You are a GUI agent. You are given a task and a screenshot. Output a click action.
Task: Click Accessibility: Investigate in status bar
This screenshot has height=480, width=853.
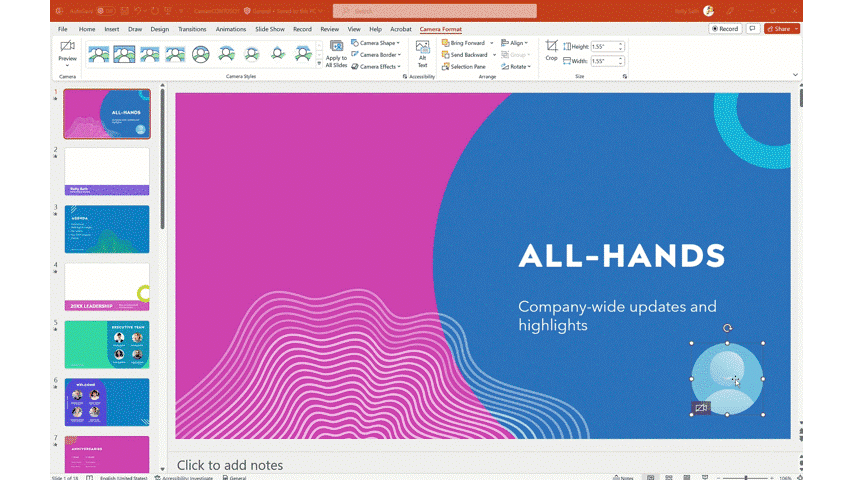(184, 478)
